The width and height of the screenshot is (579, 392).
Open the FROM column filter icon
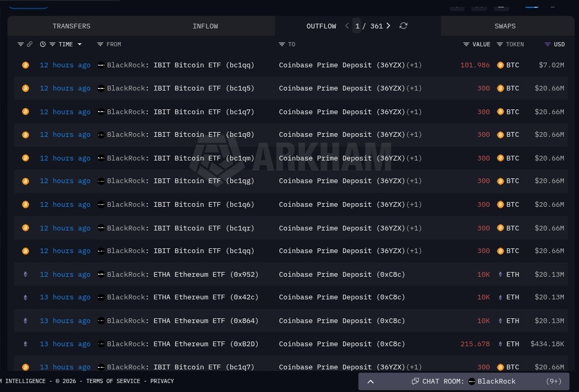click(x=100, y=44)
